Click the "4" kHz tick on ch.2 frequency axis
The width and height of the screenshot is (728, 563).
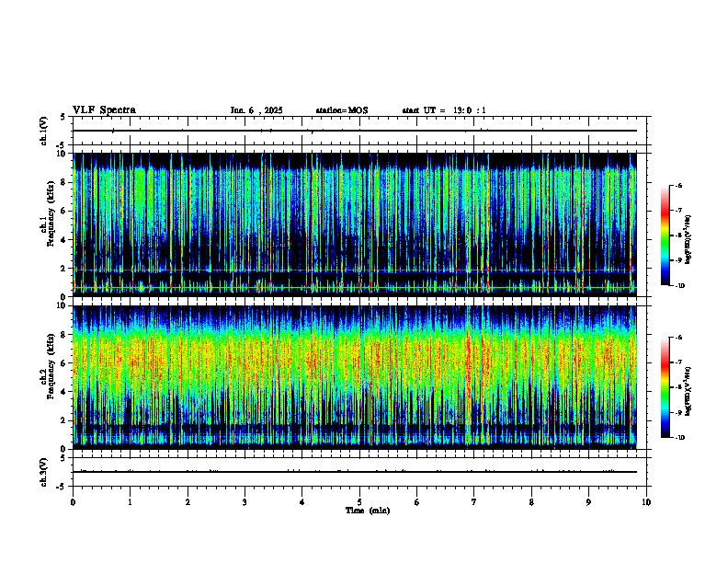tap(64, 392)
